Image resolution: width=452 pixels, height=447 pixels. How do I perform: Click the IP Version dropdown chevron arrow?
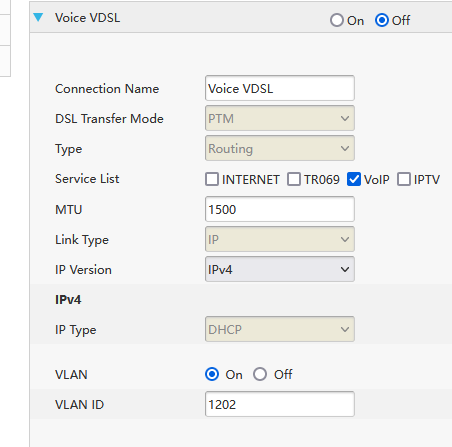tap(345, 269)
